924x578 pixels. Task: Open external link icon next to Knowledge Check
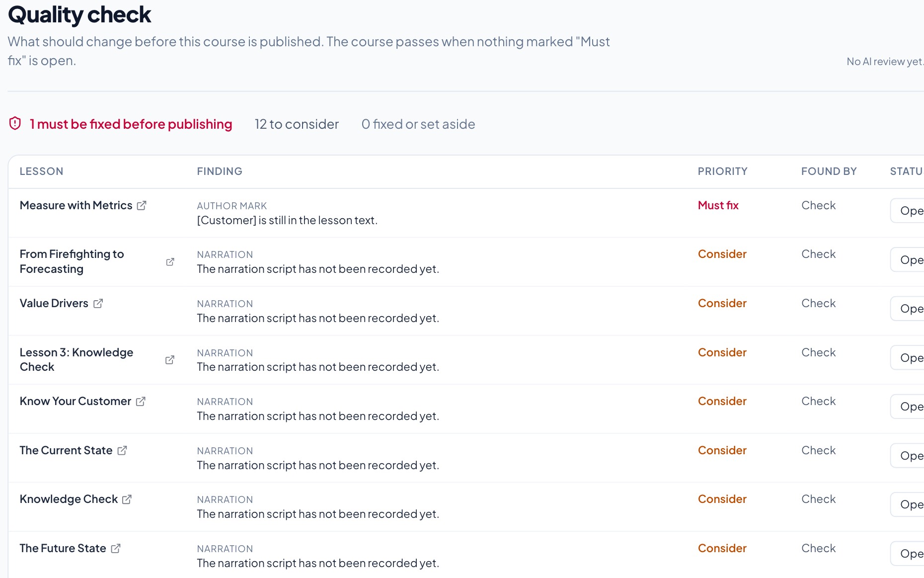[127, 499]
